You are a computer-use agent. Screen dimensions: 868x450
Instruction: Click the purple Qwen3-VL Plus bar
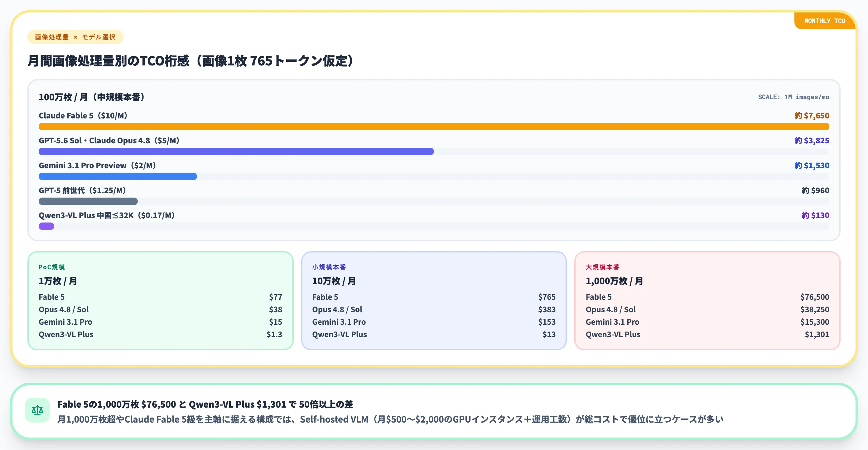coord(46,226)
